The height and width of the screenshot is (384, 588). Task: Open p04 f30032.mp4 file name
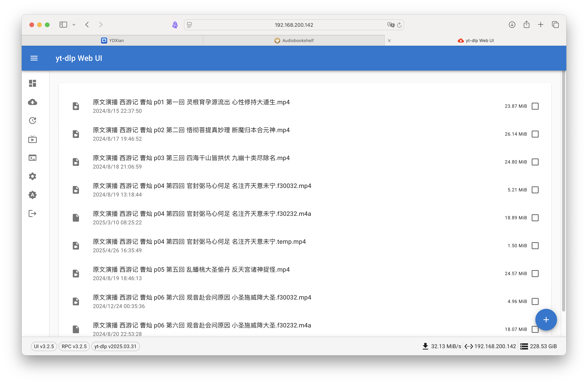[x=202, y=186]
